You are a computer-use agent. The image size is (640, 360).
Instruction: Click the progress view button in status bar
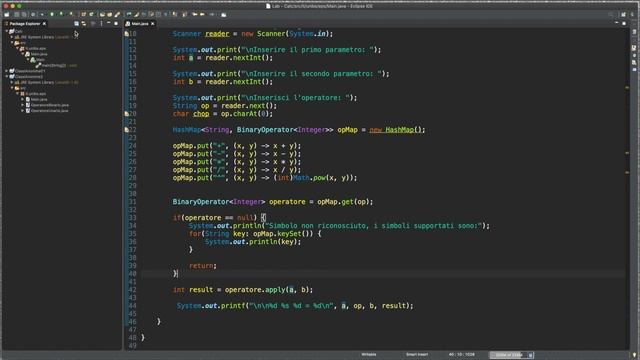[x=530, y=355]
